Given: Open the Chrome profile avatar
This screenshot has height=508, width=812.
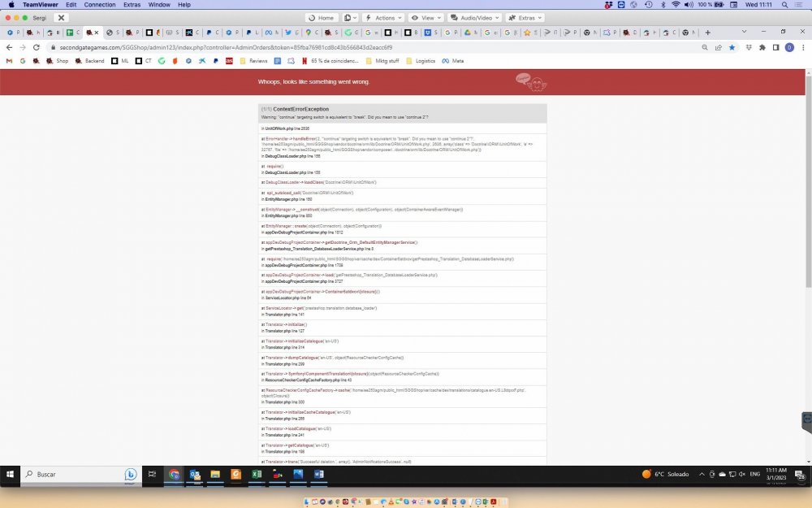Looking at the screenshot, I should (x=788, y=48).
